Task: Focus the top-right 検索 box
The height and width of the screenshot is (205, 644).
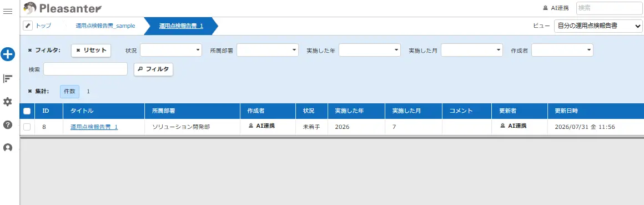Action: [609, 8]
